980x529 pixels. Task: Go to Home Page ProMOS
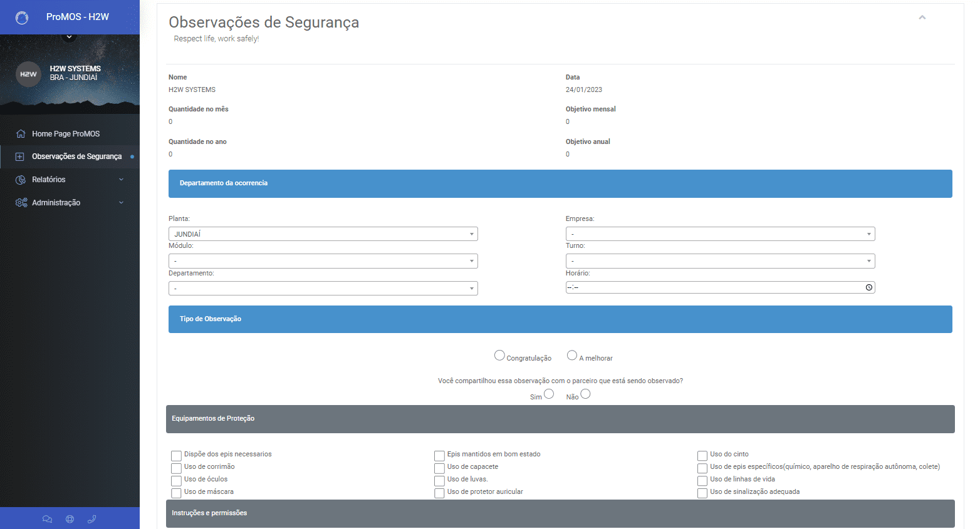(66, 134)
